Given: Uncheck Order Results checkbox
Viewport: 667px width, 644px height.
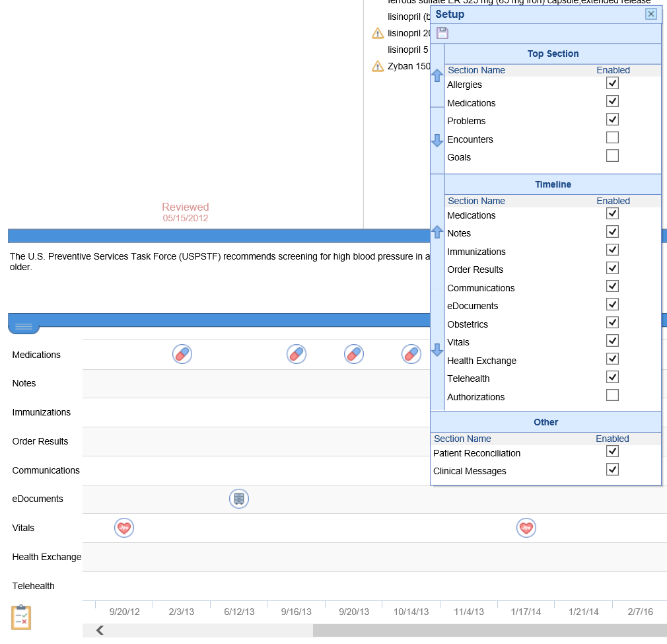Looking at the screenshot, I should [x=613, y=268].
